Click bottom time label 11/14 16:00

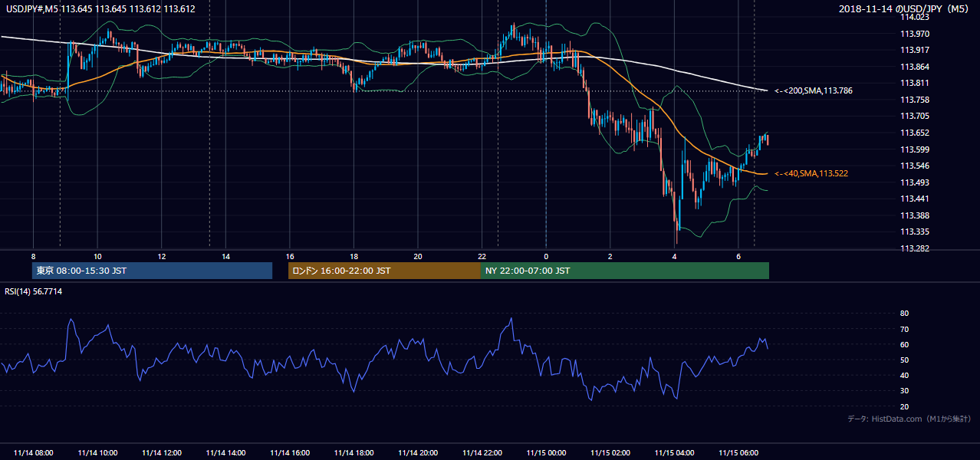[290, 453]
